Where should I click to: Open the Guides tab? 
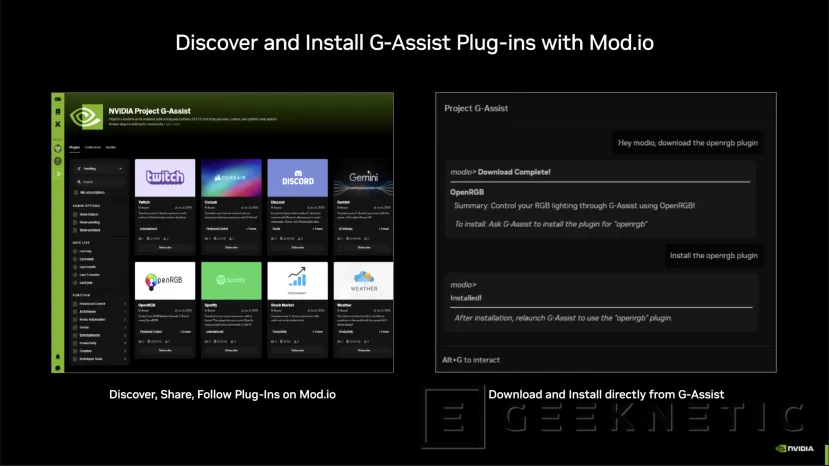tap(110, 147)
